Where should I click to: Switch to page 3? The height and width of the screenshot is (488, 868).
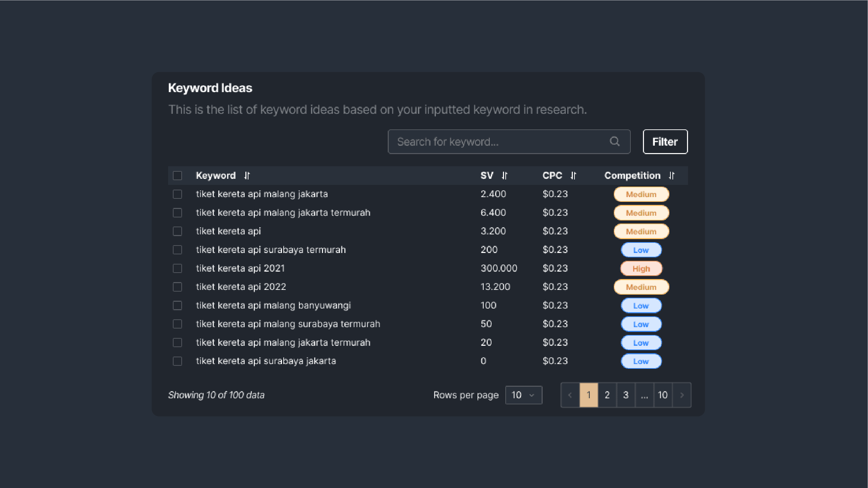(626, 395)
